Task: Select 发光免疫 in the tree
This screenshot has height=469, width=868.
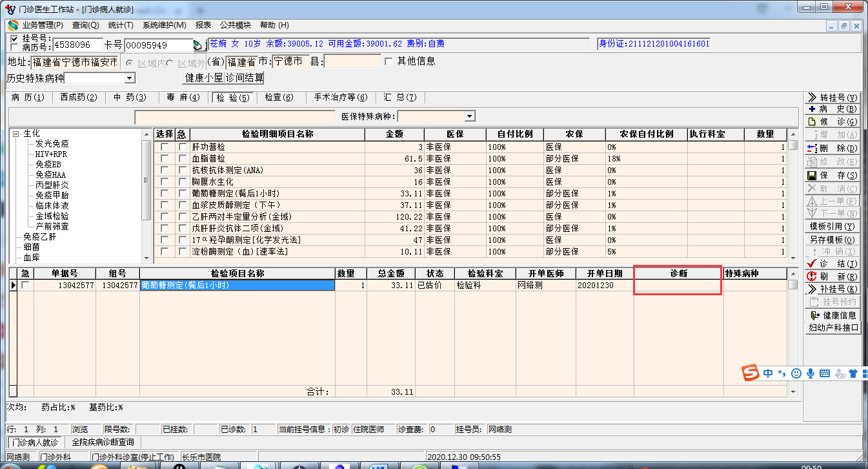Action: (52, 144)
